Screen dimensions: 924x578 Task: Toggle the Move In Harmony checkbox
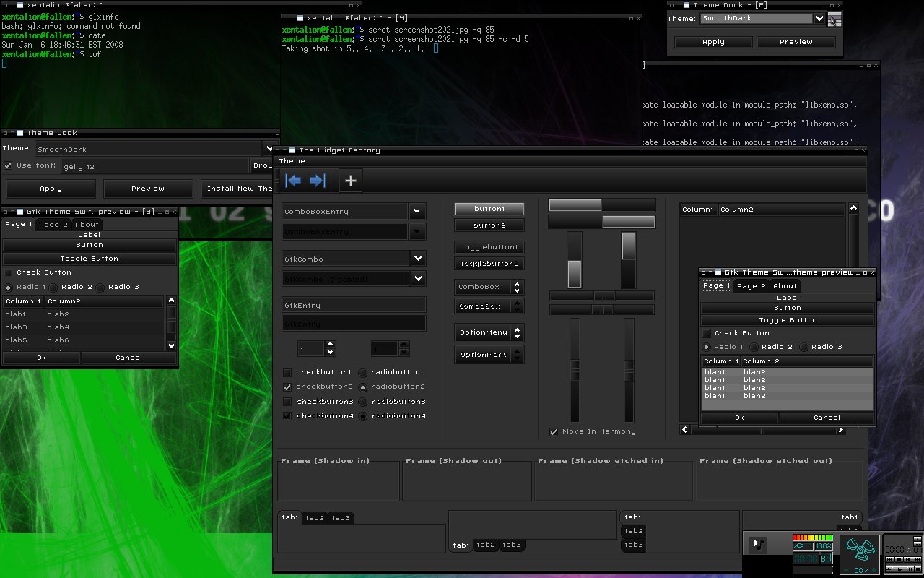554,431
